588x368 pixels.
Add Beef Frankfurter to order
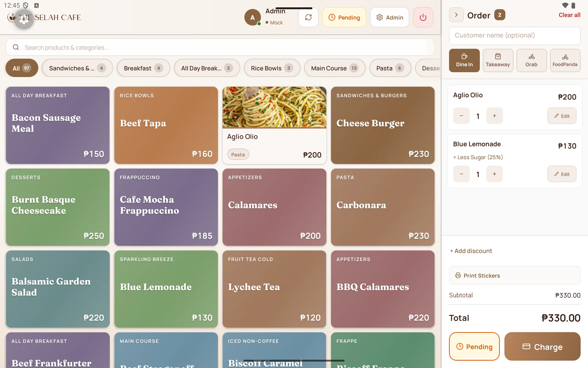pos(58,350)
